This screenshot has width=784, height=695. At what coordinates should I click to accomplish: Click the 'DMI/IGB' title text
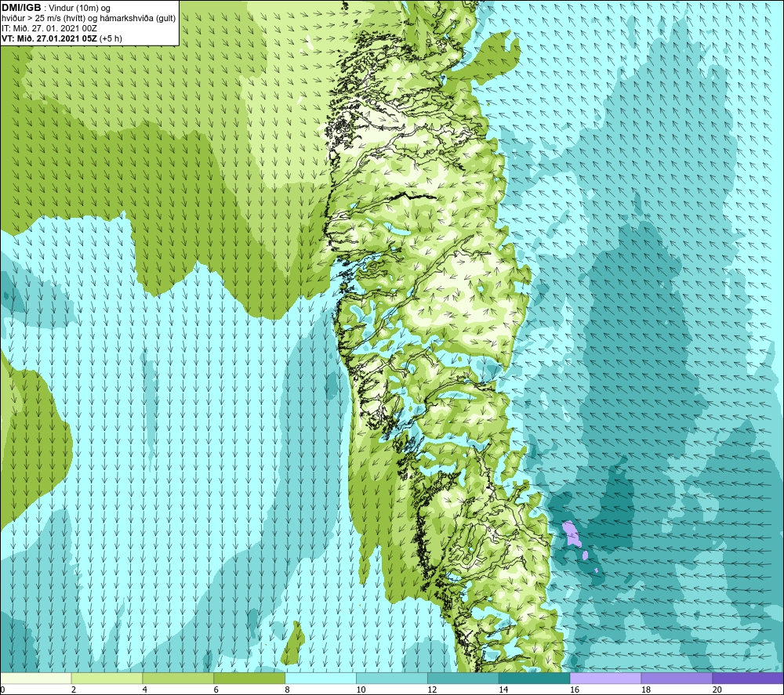[21, 8]
